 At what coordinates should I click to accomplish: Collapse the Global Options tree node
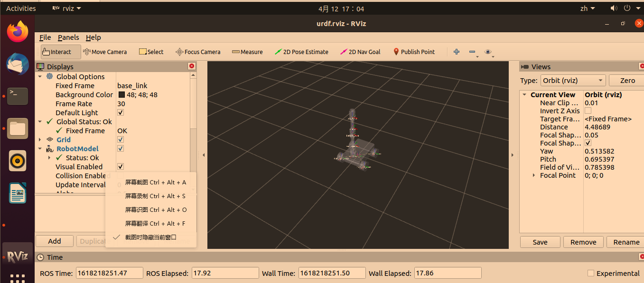point(40,77)
